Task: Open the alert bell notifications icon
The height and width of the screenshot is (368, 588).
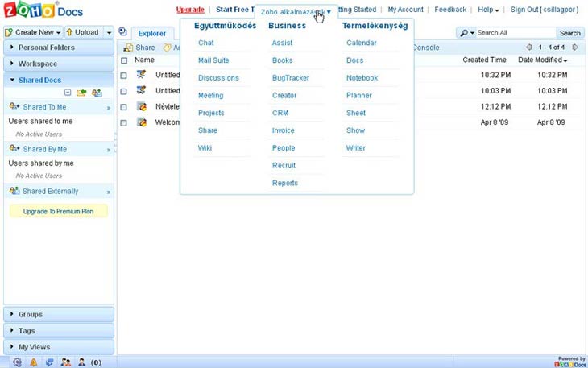Action: pos(33,362)
